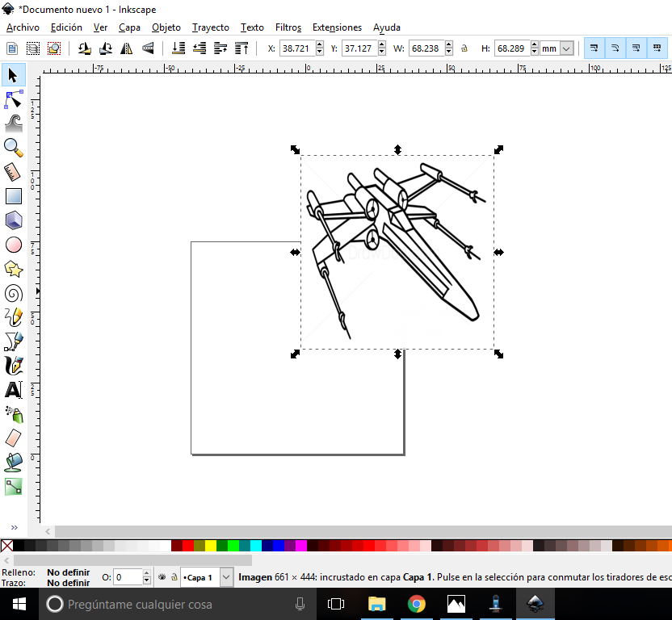Image resolution: width=672 pixels, height=620 pixels.
Task: Lower selection one step
Action: (199, 48)
